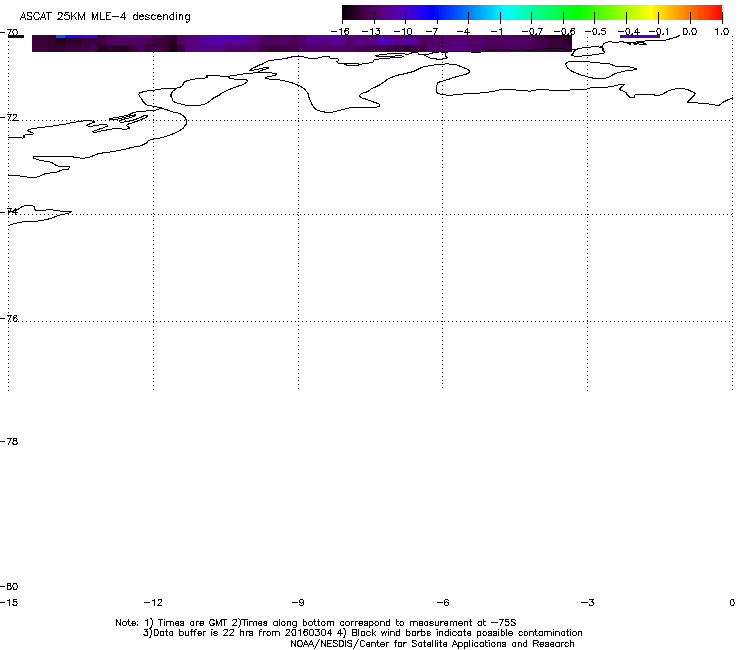Click the color scale legend bar
740x650 pixels.
click(532, 13)
